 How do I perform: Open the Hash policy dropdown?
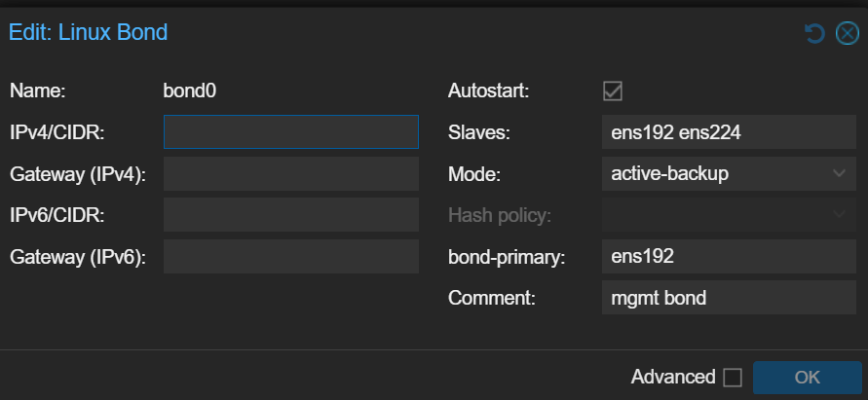729,215
